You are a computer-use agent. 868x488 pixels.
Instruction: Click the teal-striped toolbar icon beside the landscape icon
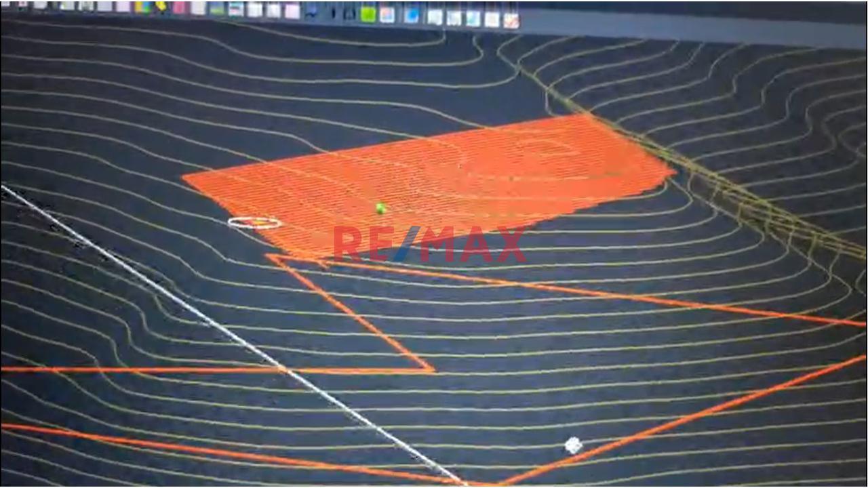point(235,9)
